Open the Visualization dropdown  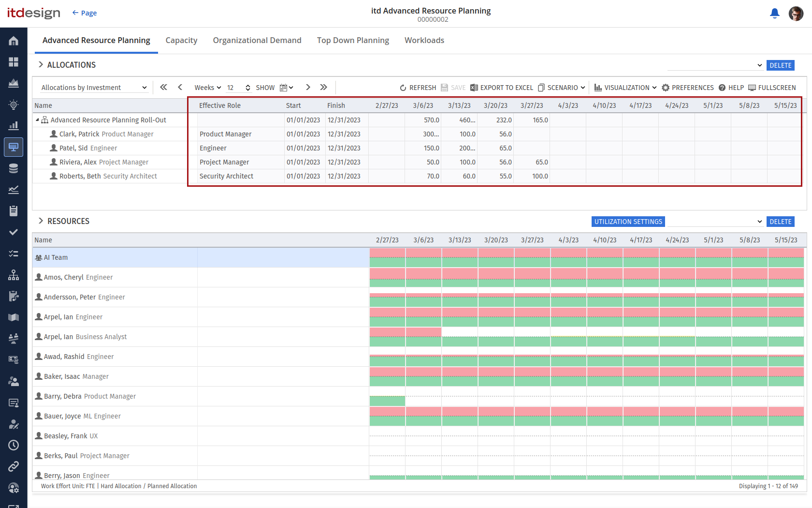point(625,88)
